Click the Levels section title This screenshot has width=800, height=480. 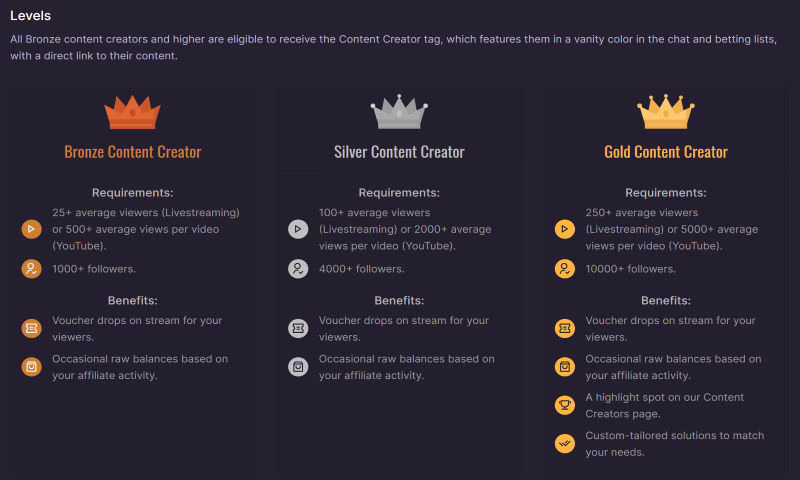click(31, 15)
